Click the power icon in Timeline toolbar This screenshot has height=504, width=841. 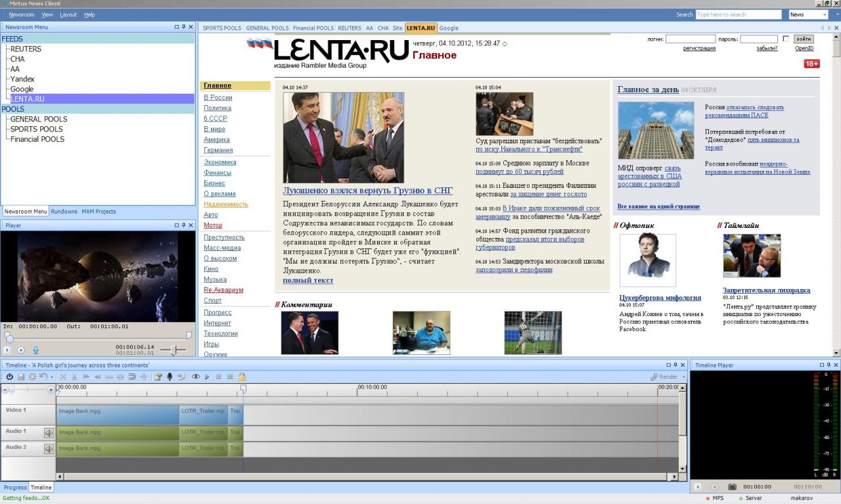[x=10, y=377]
